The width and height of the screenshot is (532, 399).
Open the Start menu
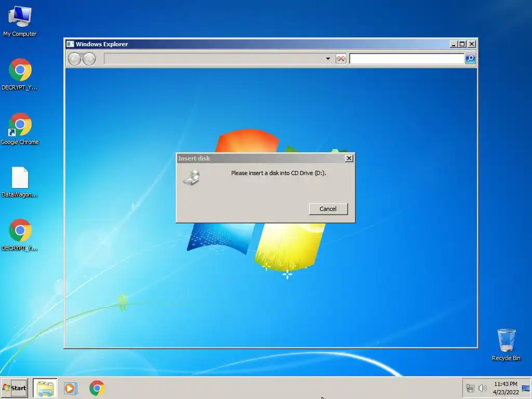14,388
